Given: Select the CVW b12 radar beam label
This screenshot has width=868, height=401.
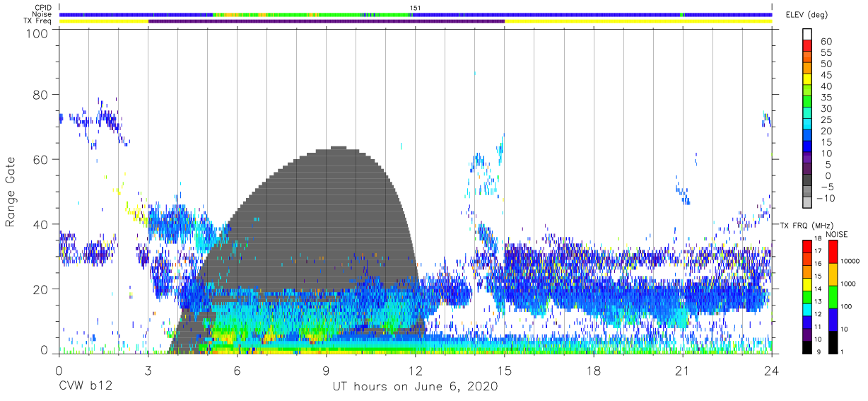Looking at the screenshot, I should point(85,387).
